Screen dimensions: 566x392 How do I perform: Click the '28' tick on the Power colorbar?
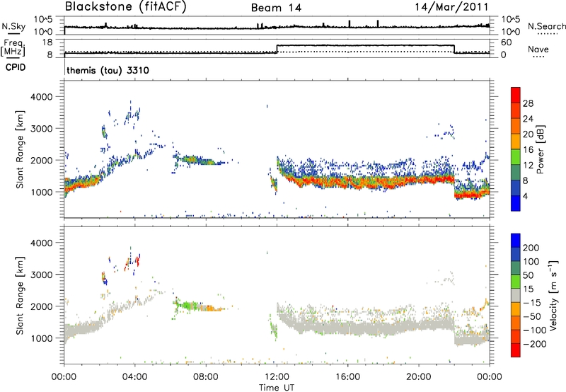(528, 103)
